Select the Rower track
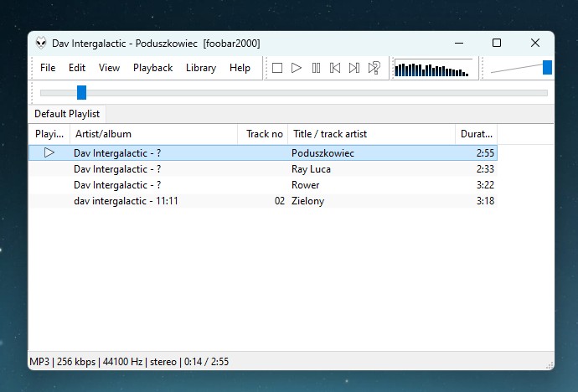 coord(263,185)
